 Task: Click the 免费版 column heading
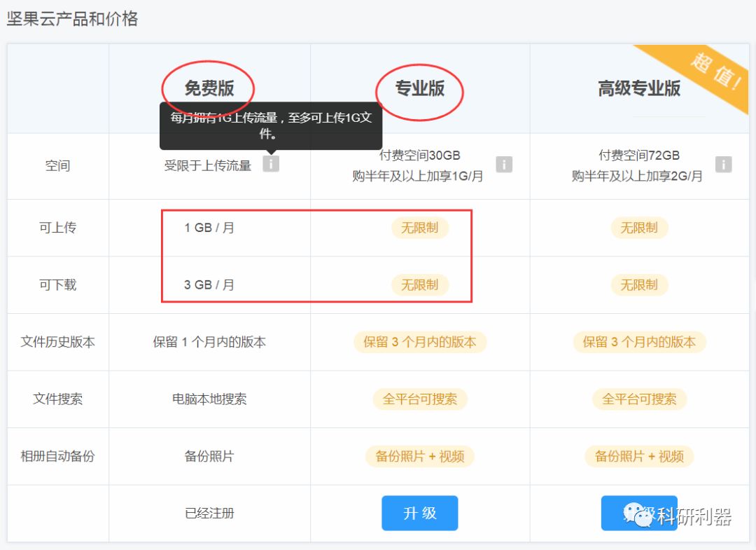click(209, 88)
